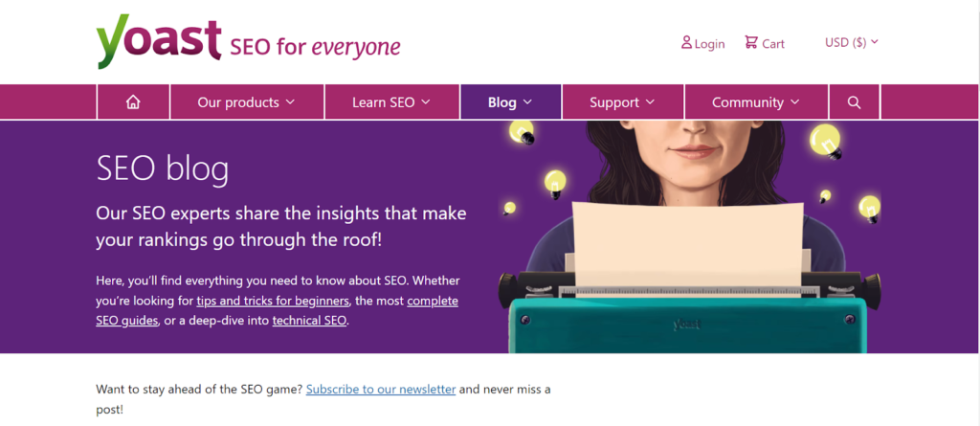Click the home icon in navigation bar
Viewport: 980px width, 426px height.
pyautogui.click(x=133, y=102)
